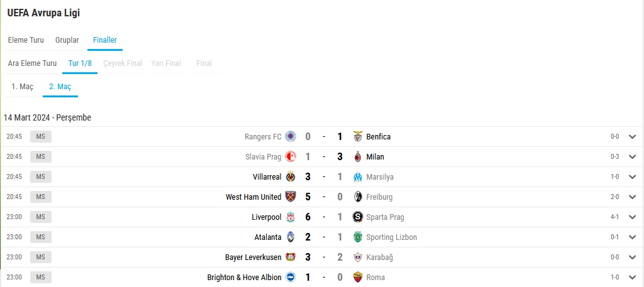Click the West Ham United crest

(x=291, y=197)
